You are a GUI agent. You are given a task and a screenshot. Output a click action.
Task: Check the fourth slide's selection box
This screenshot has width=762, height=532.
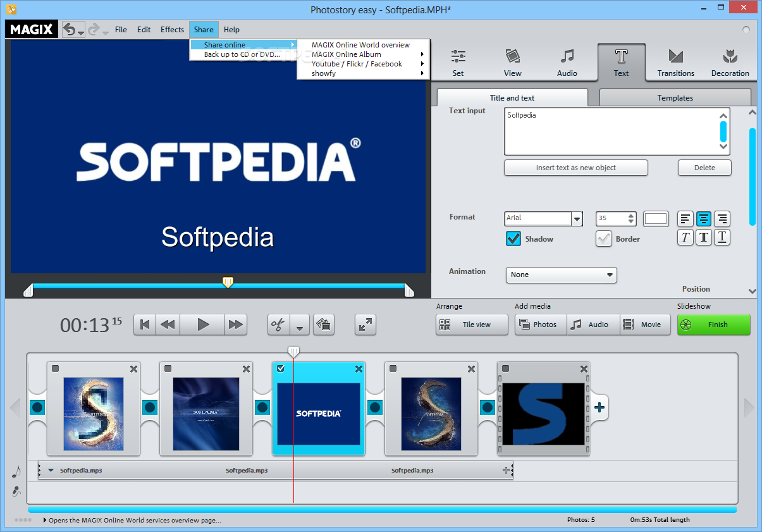393,368
